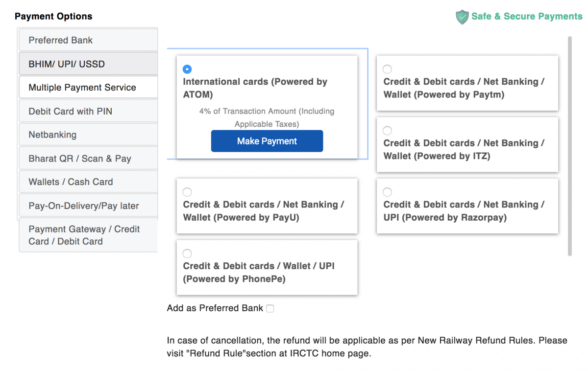Click the Safe & Secure Payments text
This screenshot has width=588, height=370.
coord(527,16)
